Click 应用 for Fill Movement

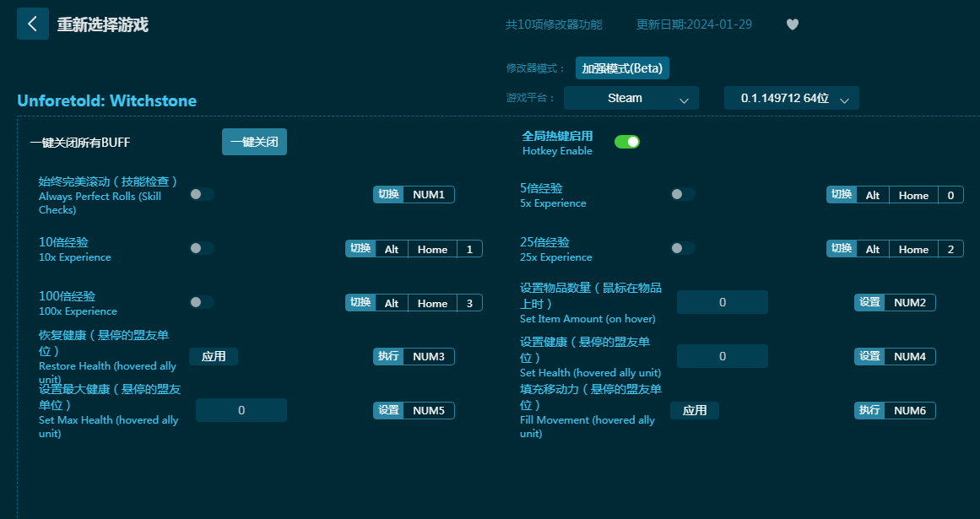(695, 410)
